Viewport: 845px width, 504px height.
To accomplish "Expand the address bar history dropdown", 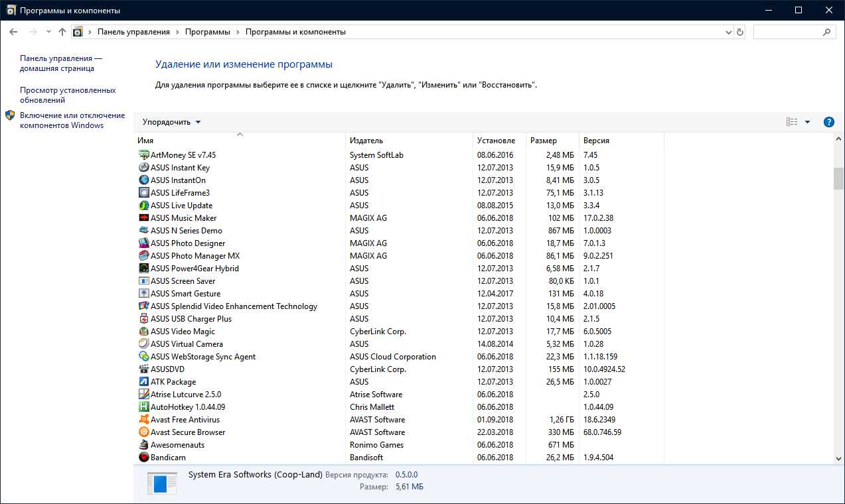I will point(728,32).
